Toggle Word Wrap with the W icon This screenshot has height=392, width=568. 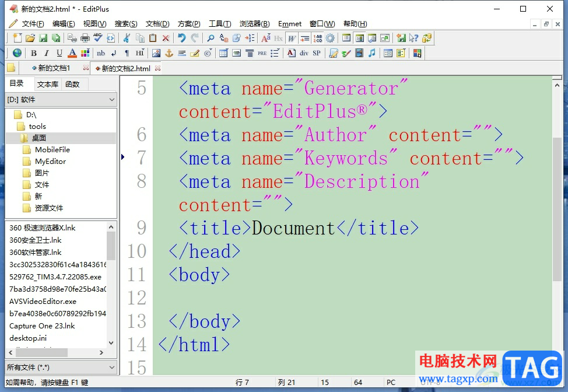[292, 38]
